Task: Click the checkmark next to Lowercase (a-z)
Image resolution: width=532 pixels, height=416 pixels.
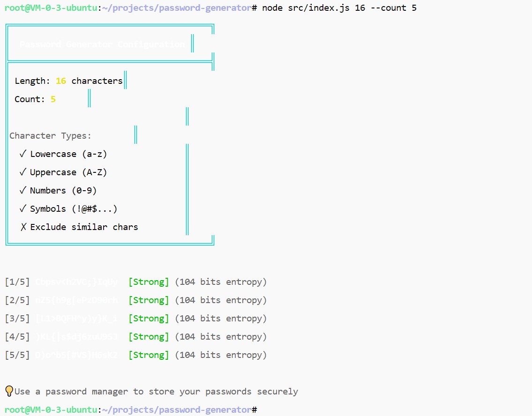Action: click(x=22, y=154)
